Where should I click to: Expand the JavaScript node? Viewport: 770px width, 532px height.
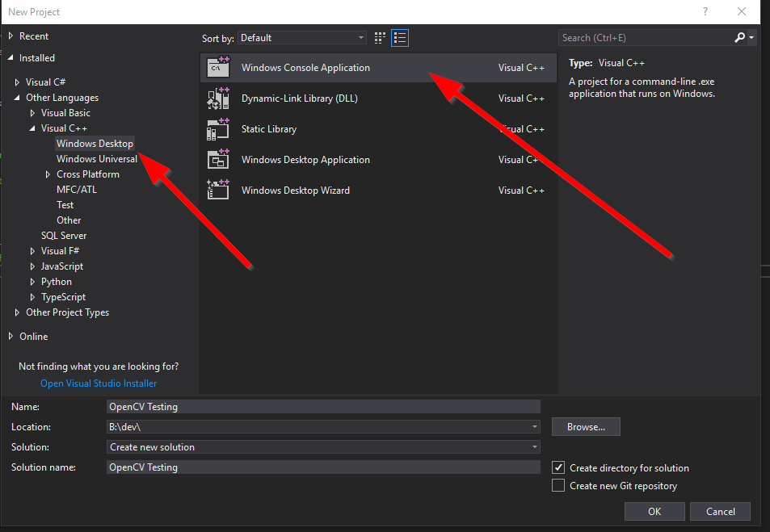(32, 266)
